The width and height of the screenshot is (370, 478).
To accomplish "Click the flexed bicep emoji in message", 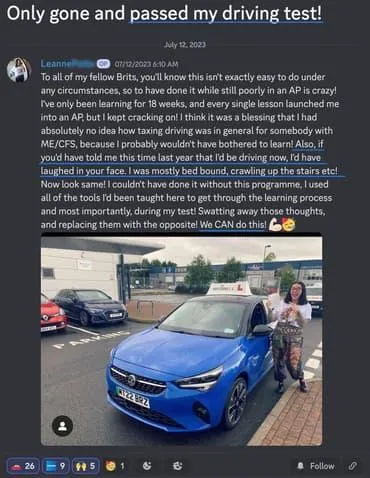I will (x=275, y=225).
